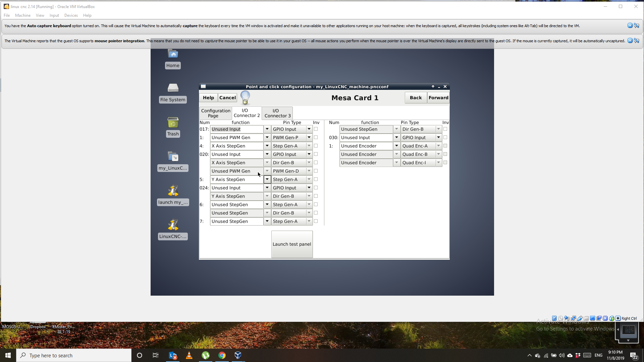The image size is (644, 362).
Task: Click the Cancel button
Action: [x=227, y=98]
